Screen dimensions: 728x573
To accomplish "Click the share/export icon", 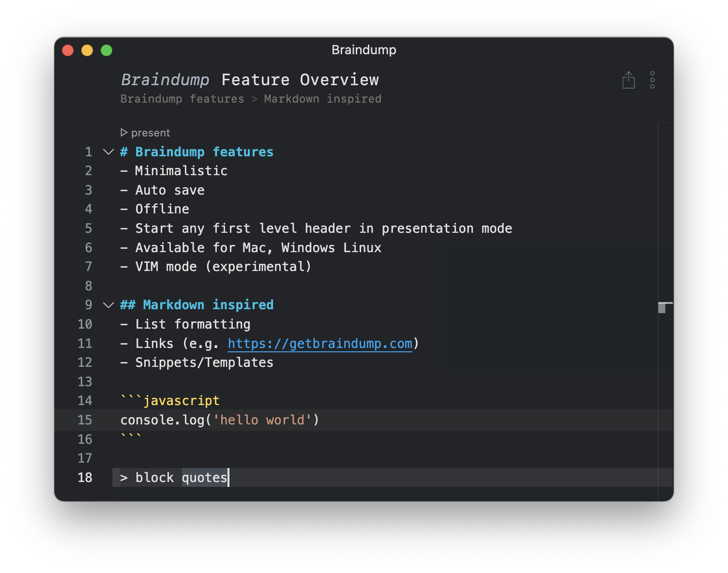I will click(x=628, y=80).
